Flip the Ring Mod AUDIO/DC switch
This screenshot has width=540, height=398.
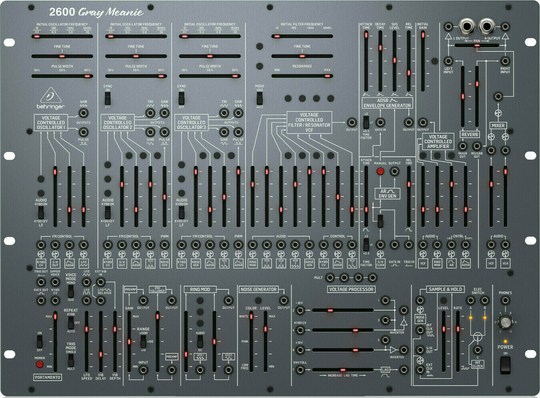coord(200,341)
